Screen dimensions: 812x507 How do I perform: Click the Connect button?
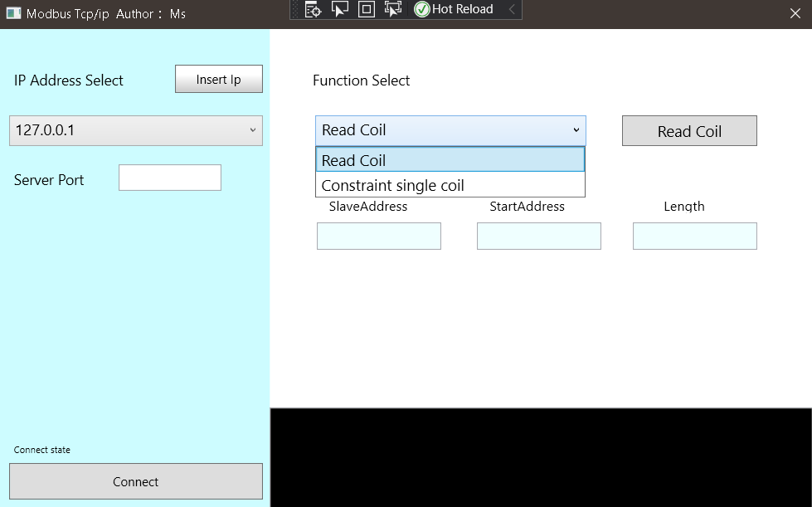(x=136, y=481)
